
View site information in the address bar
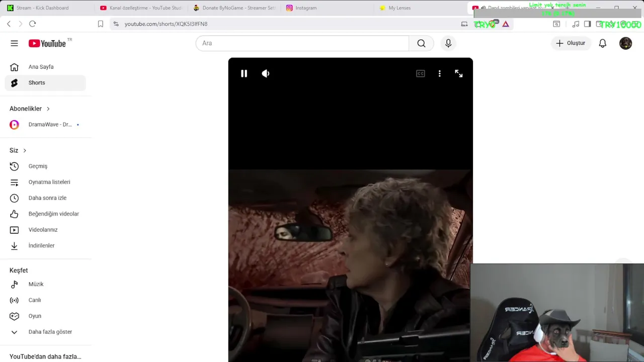116,24
